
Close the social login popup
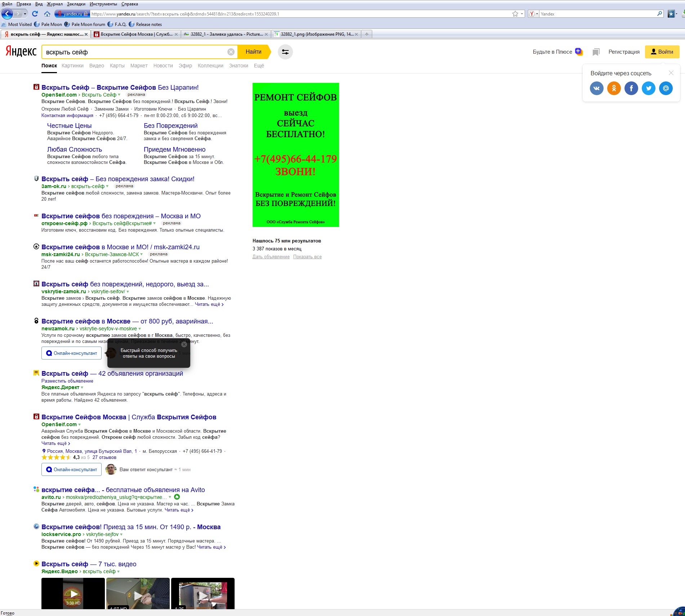coord(671,73)
